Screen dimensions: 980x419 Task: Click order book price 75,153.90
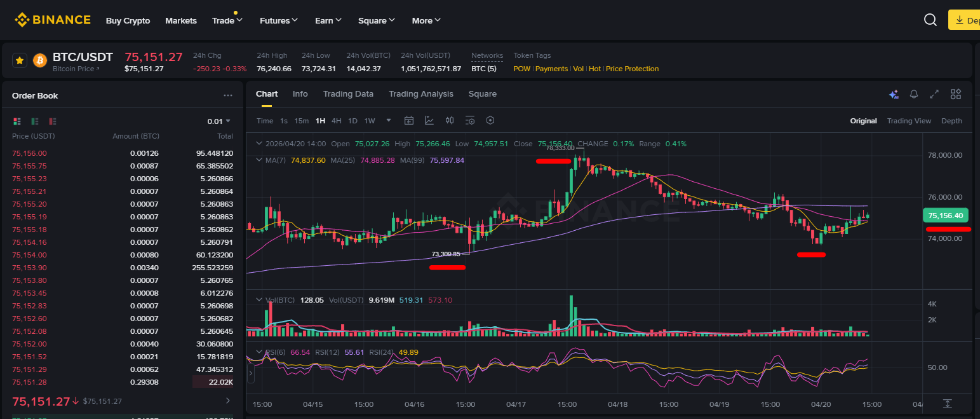coord(29,268)
